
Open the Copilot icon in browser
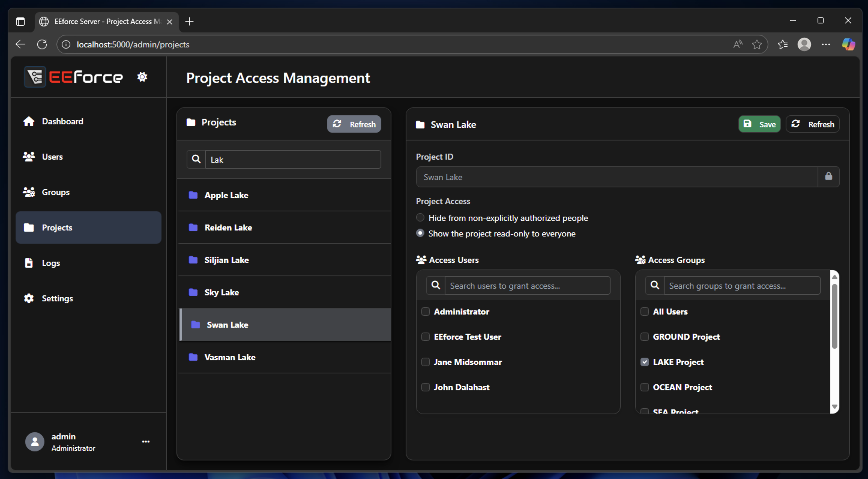point(848,44)
